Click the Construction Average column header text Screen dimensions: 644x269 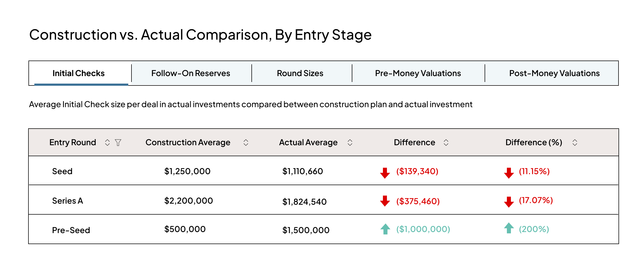(188, 142)
